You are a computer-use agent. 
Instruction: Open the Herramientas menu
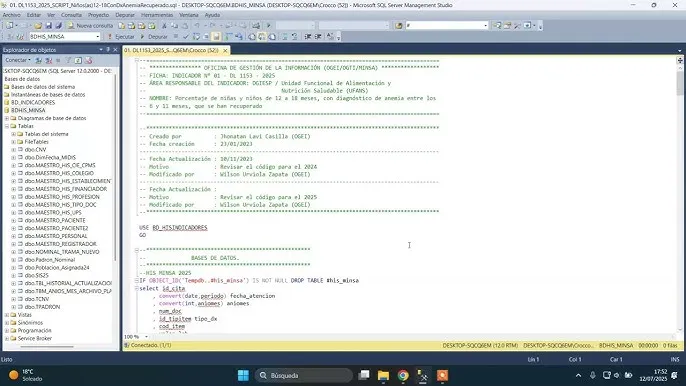[x=157, y=15]
